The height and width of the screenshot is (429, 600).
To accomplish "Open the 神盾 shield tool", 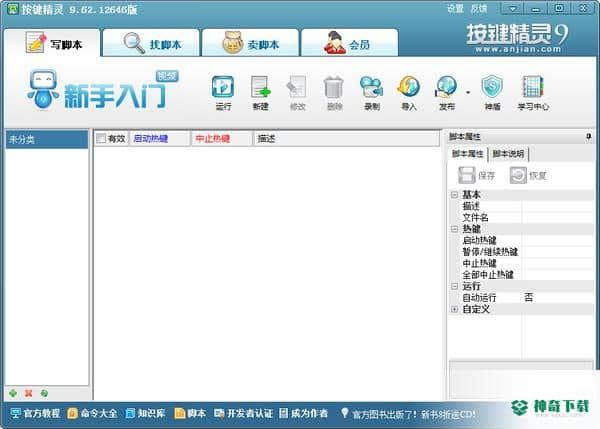I will [492, 93].
